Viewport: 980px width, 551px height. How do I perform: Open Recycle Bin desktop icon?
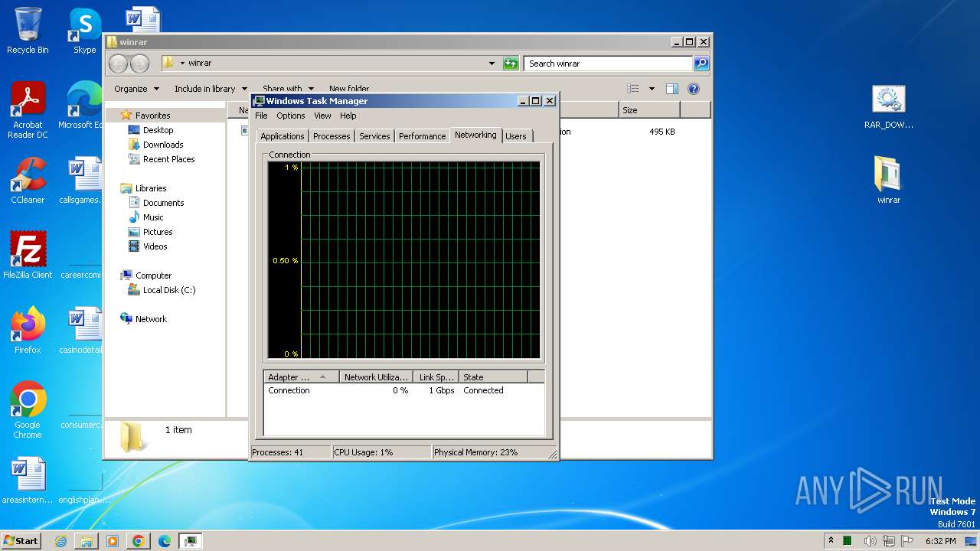pyautogui.click(x=28, y=31)
